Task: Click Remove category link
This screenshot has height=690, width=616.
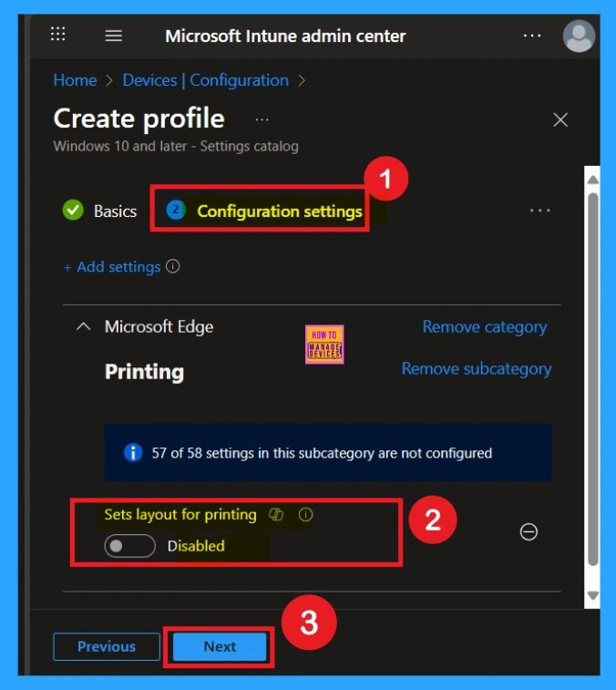Action: click(x=485, y=327)
